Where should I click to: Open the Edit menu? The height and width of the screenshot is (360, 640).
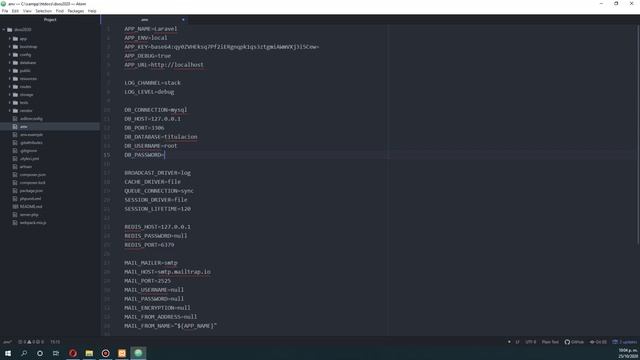[x=15, y=11]
